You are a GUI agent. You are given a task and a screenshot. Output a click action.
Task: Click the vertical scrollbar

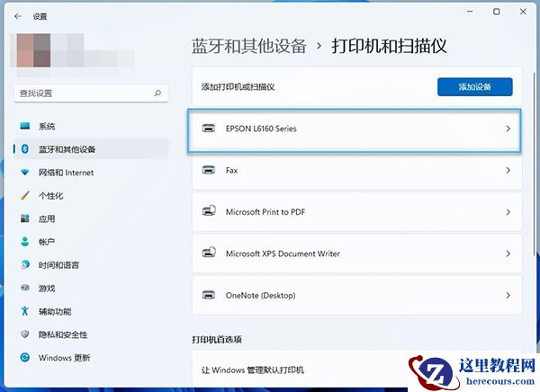[x=535, y=164]
